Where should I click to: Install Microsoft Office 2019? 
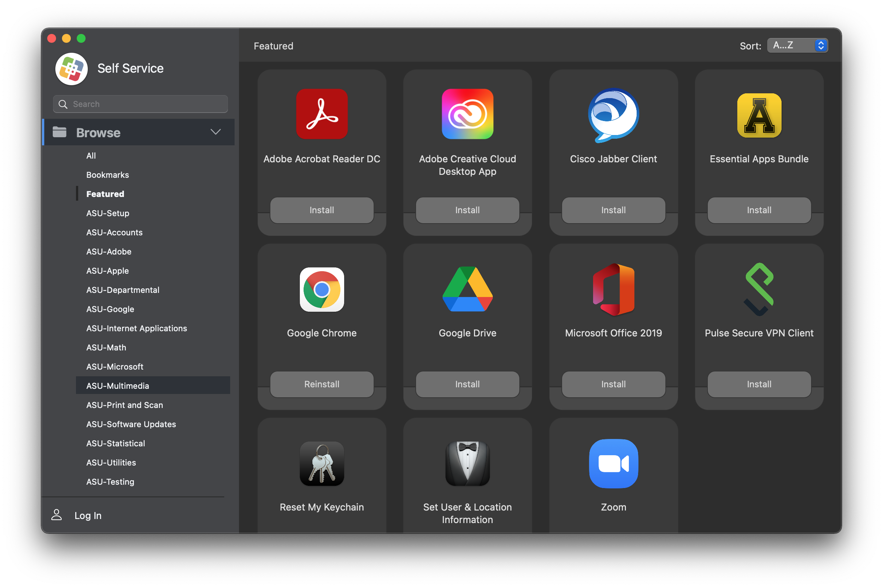pyautogui.click(x=613, y=384)
